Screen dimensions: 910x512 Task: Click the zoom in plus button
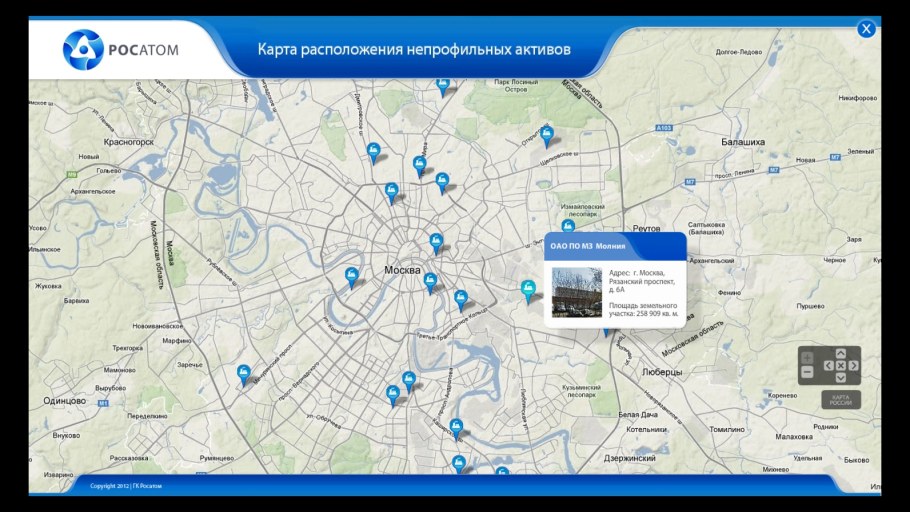click(807, 358)
